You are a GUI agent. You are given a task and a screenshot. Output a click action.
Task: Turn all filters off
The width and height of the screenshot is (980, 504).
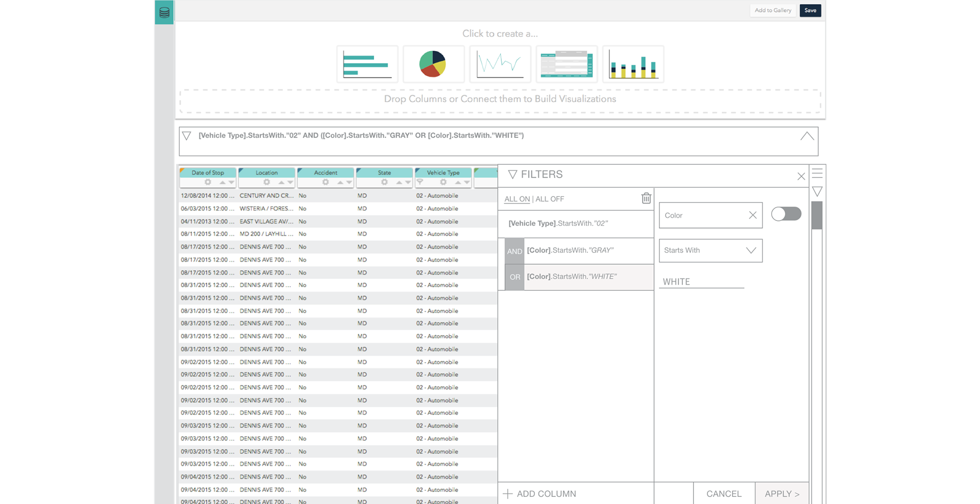pyautogui.click(x=550, y=199)
